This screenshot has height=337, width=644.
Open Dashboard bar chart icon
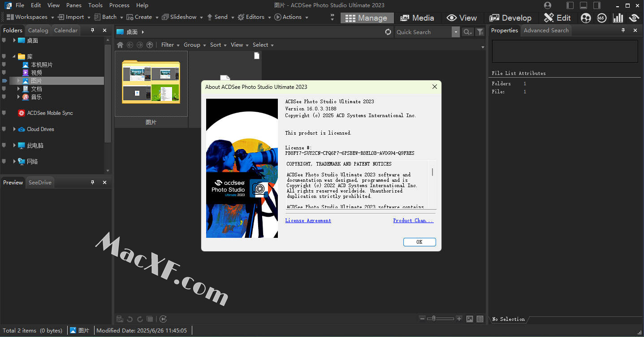[618, 18]
